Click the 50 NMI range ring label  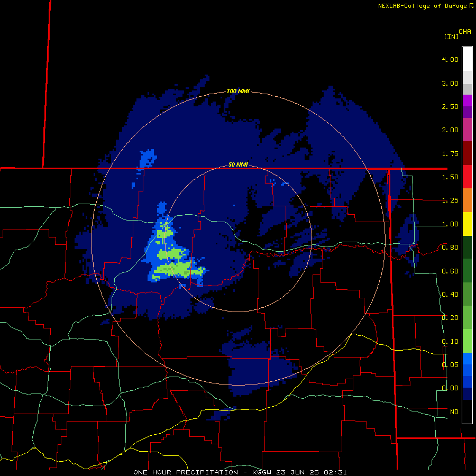pyautogui.click(x=238, y=164)
